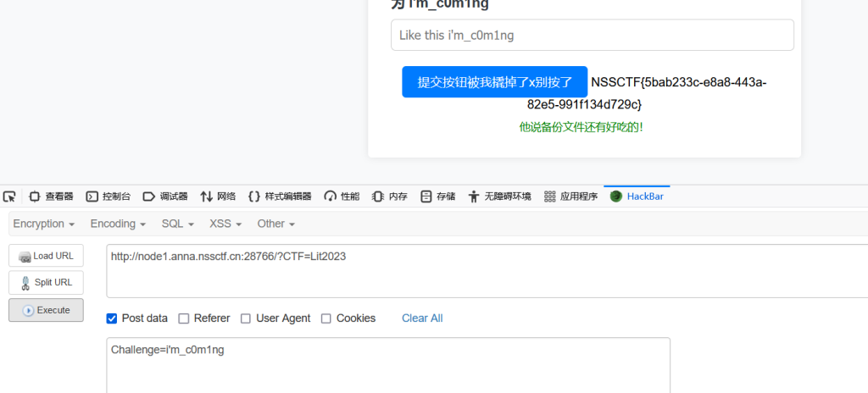868x393 pixels.
Task: Focus the Post data text area
Action: [388, 365]
